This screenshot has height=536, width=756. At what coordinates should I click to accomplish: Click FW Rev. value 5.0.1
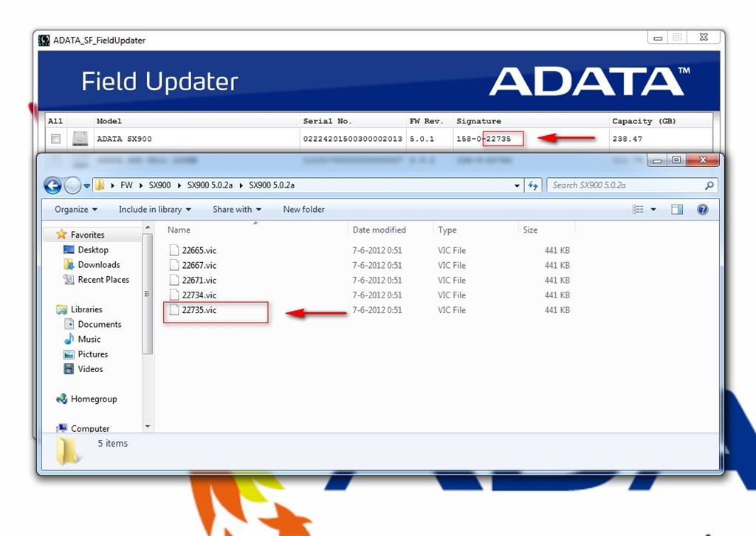tap(422, 139)
